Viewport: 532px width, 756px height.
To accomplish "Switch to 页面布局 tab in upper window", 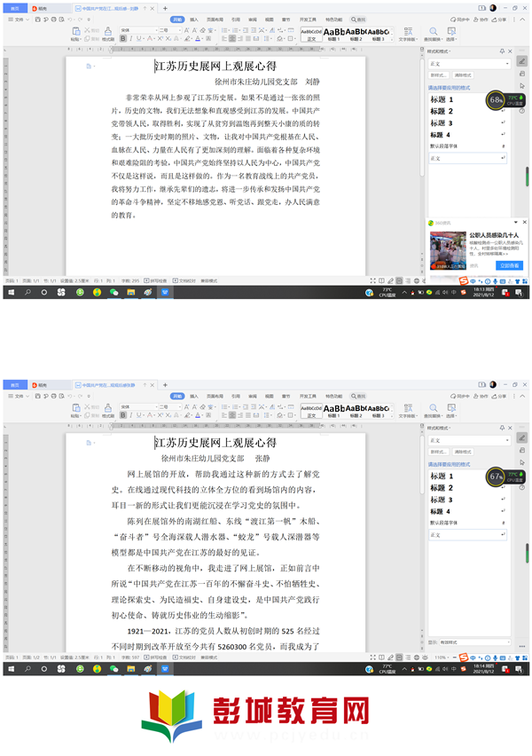I will 215,20.
